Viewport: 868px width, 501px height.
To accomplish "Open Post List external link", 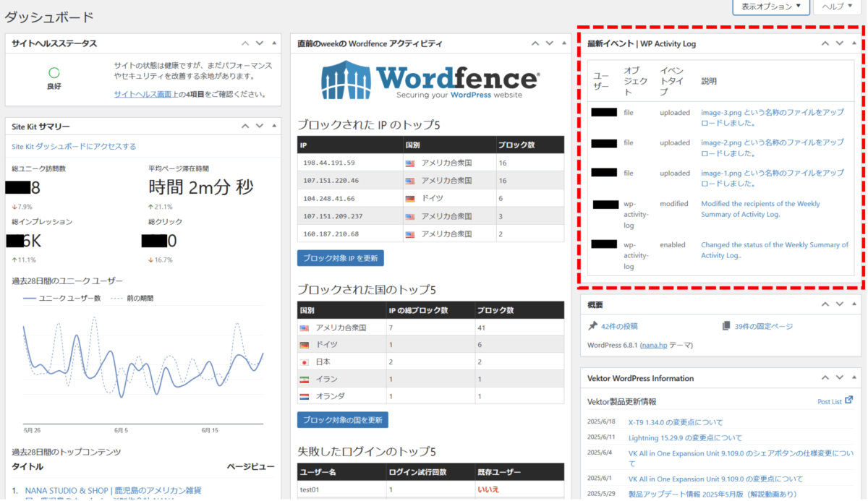I will pos(835,401).
